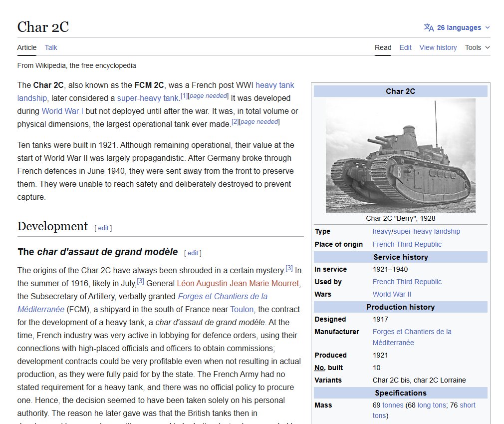Click the language translation icon
This screenshot has width=504, height=424.
point(429,27)
